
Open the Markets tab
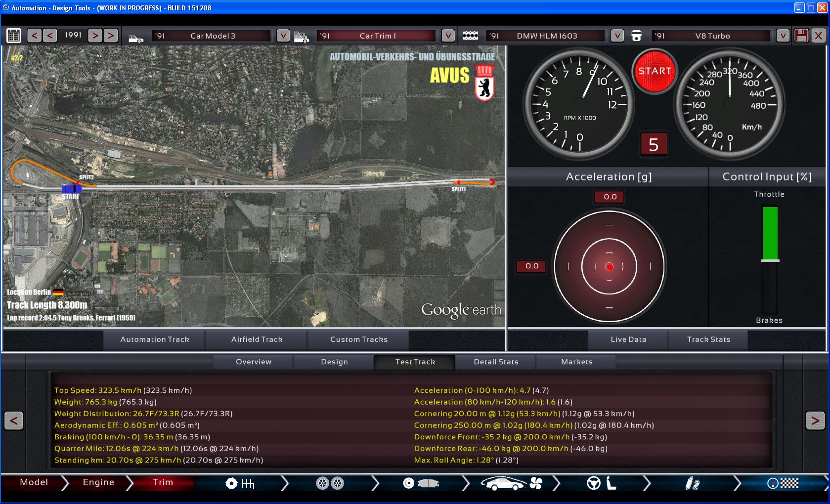[576, 362]
